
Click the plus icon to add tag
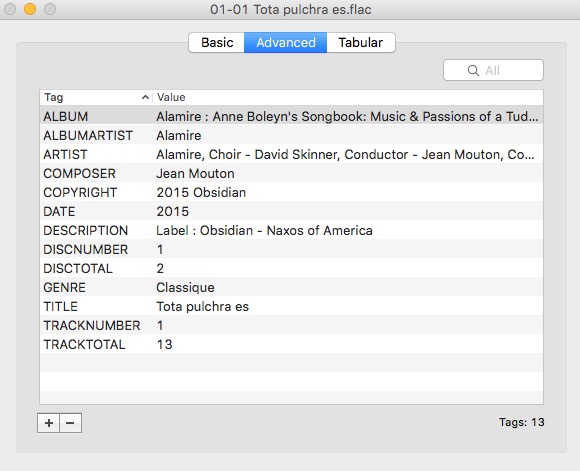tap(48, 423)
